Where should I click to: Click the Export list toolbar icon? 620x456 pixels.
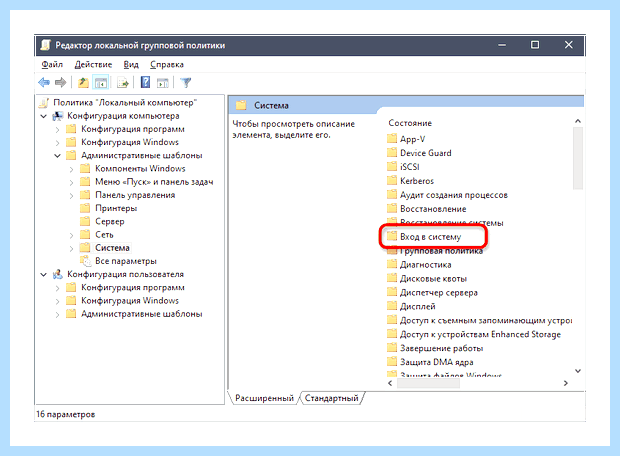tap(123, 83)
